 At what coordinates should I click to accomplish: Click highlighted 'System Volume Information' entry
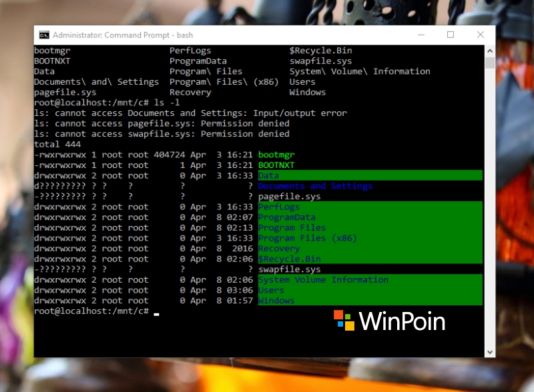point(323,280)
